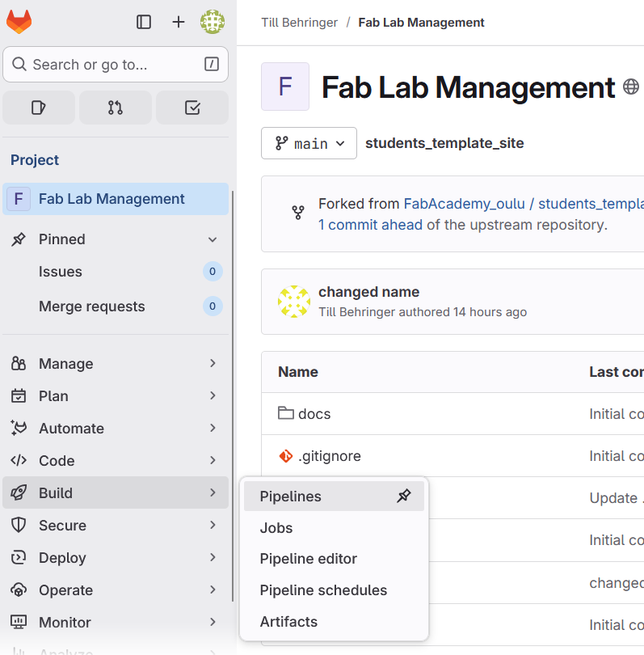The width and height of the screenshot is (644, 655).
Task: Expand the Manage section
Action: tap(116, 364)
